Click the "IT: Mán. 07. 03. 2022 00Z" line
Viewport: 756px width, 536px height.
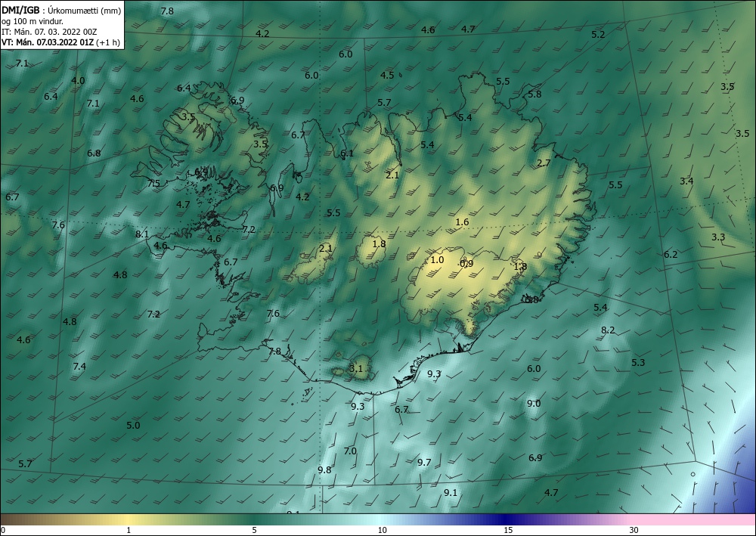click(49, 31)
